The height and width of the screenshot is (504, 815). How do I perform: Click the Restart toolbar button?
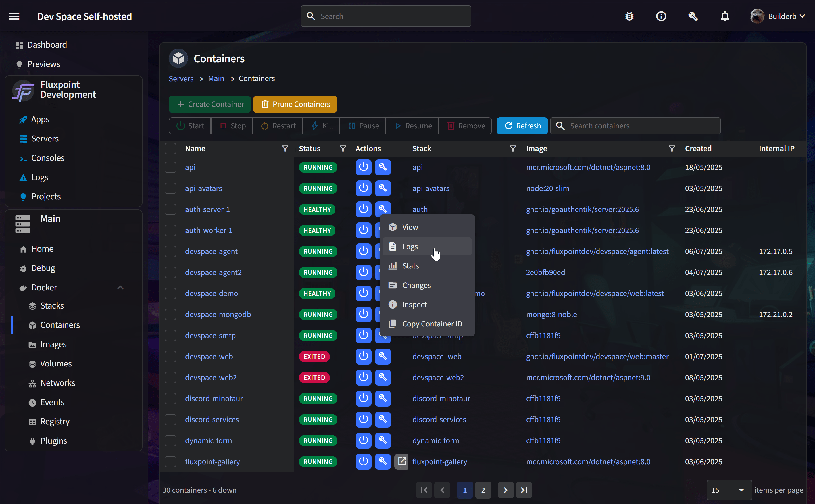tap(278, 126)
